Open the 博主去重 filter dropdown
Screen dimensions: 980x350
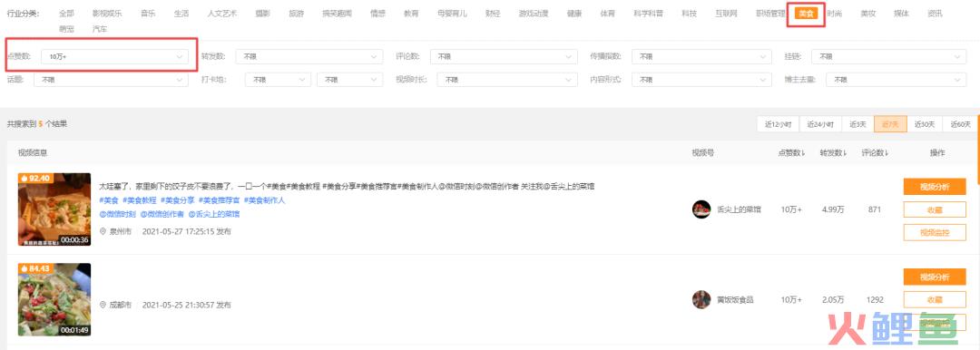[x=897, y=80]
